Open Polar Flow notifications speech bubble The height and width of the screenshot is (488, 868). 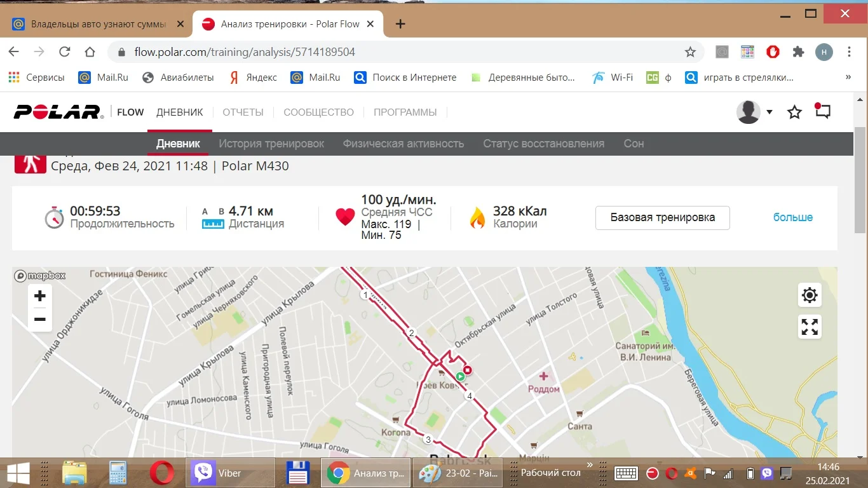[x=823, y=111]
